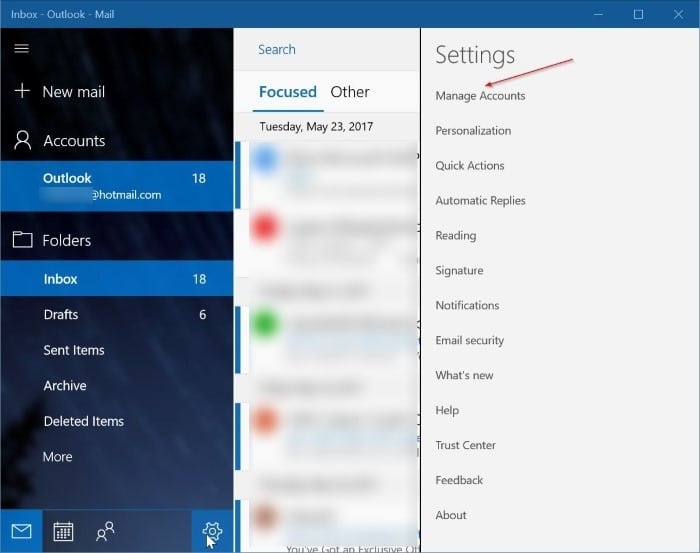The height and width of the screenshot is (553, 700).
Task: Click the Search field
Action: 326,49
